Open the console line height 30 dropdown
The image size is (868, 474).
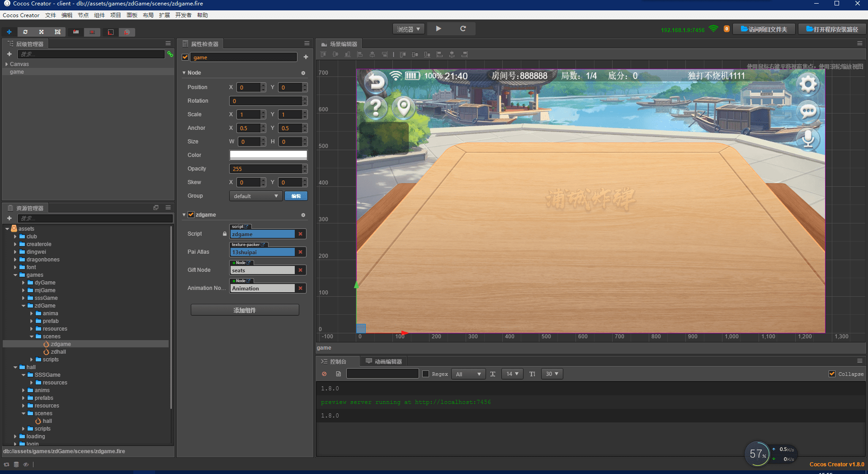pyautogui.click(x=552, y=374)
